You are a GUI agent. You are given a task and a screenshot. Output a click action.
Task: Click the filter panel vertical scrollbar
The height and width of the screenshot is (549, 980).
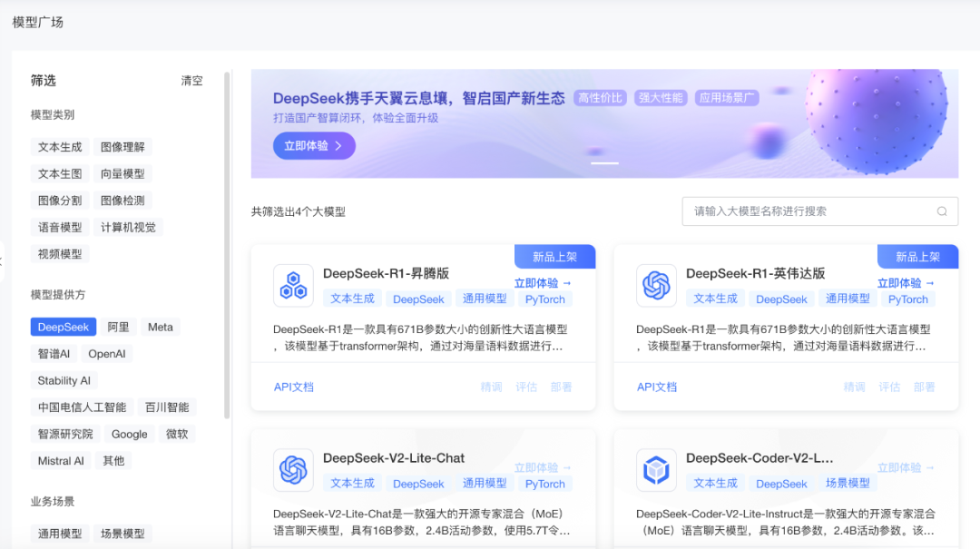pos(227,245)
